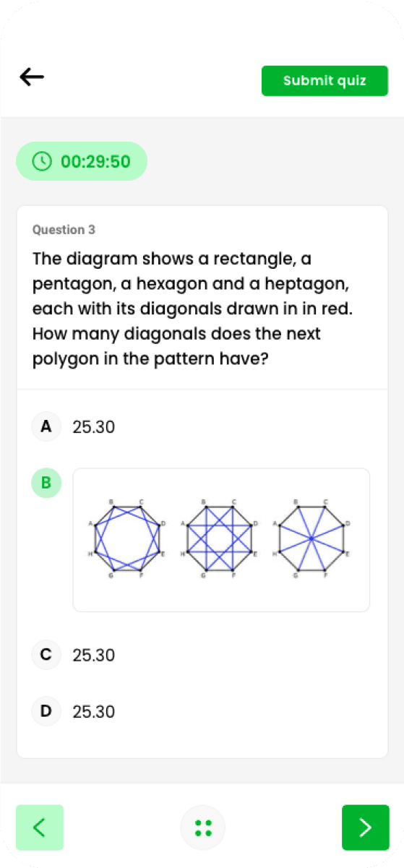Click the image card of option B

coord(221,540)
